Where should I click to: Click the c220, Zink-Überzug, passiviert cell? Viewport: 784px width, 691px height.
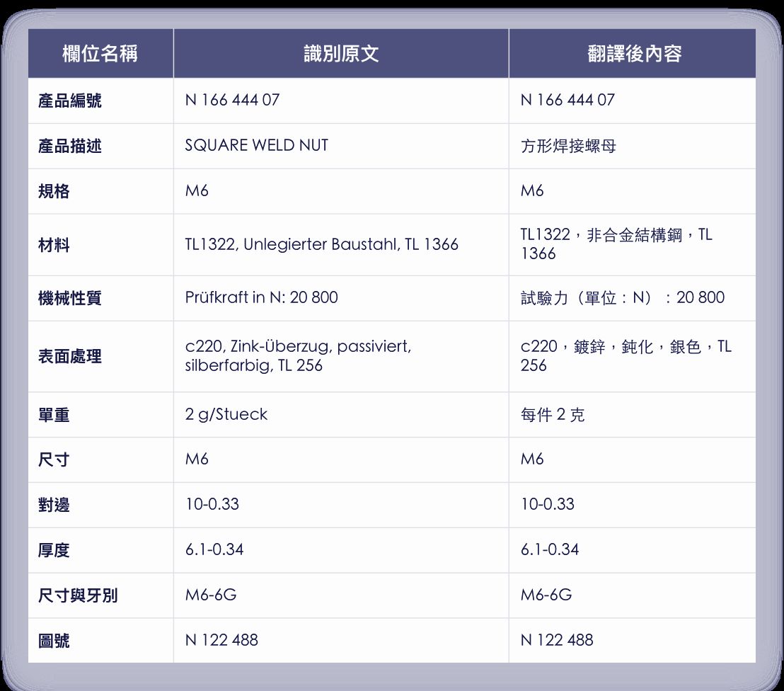pos(341,356)
